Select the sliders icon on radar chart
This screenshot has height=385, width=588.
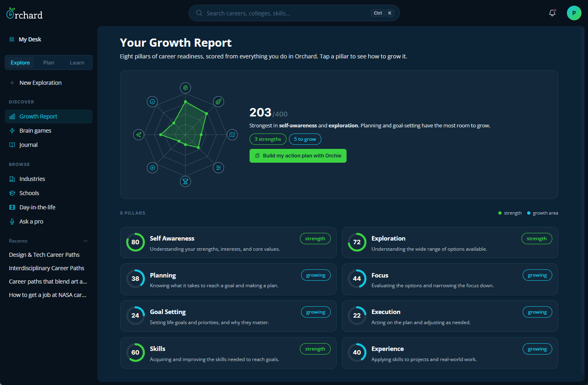(218, 168)
